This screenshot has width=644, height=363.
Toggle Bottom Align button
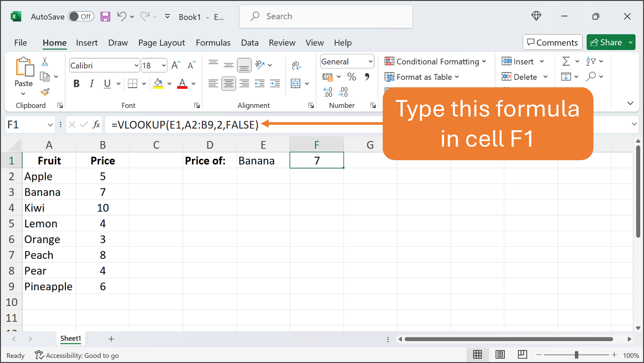(x=244, y=65)
